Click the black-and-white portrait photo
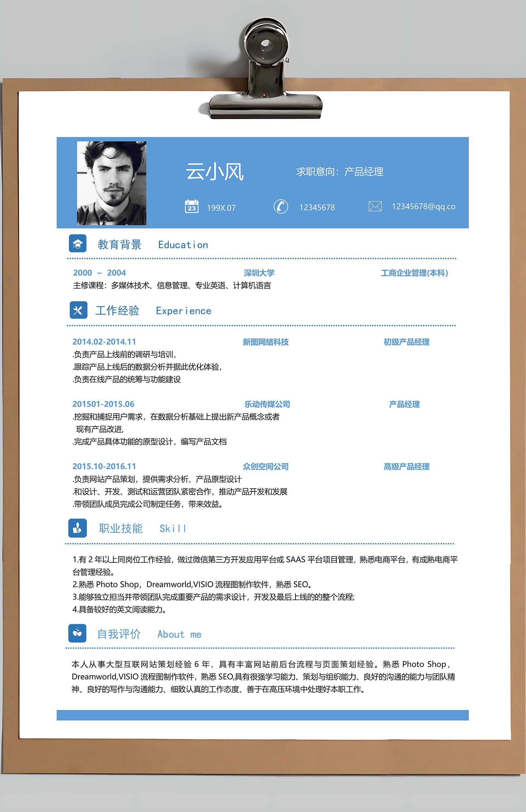 tap(112, 183)
